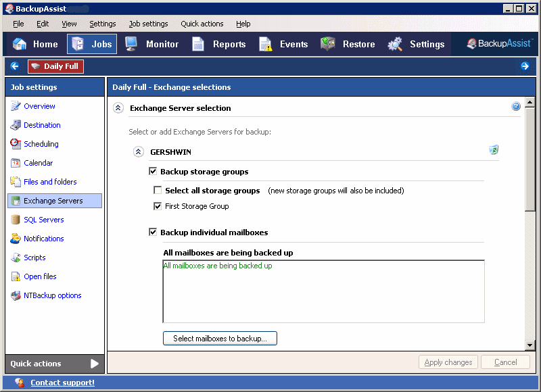Open help for Exchange Server selection
Viewport: 541px width, 392px height.
pyautogui.click(x=516, y=107)
